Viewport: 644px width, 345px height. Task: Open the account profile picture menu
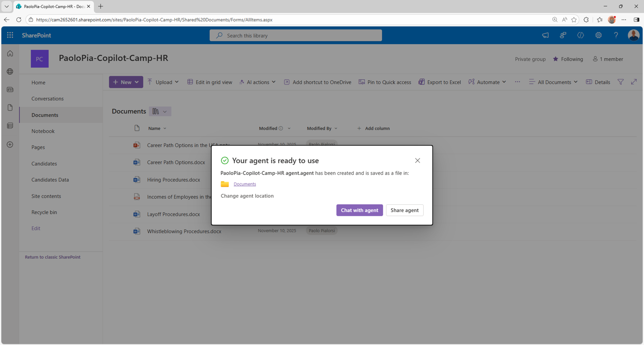coord(634,35)
